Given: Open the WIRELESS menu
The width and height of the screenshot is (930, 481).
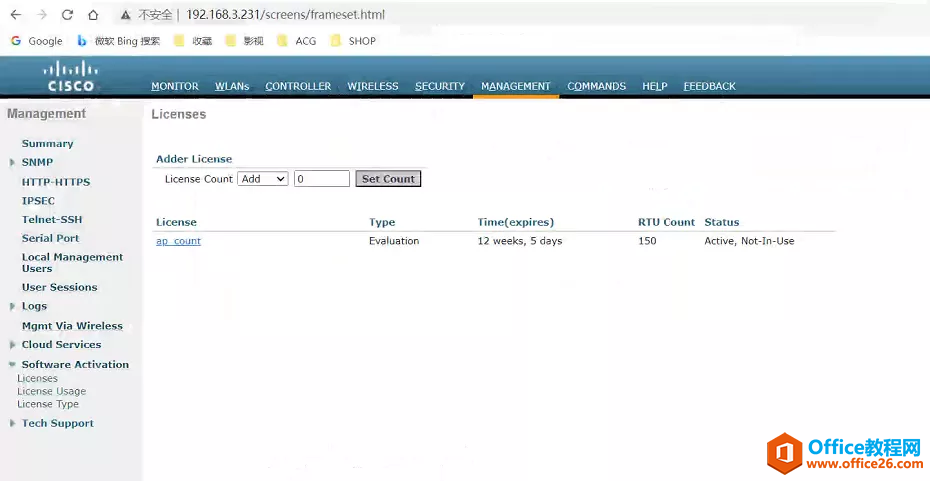Looking at the screenshot, I should tap(373, 86).
